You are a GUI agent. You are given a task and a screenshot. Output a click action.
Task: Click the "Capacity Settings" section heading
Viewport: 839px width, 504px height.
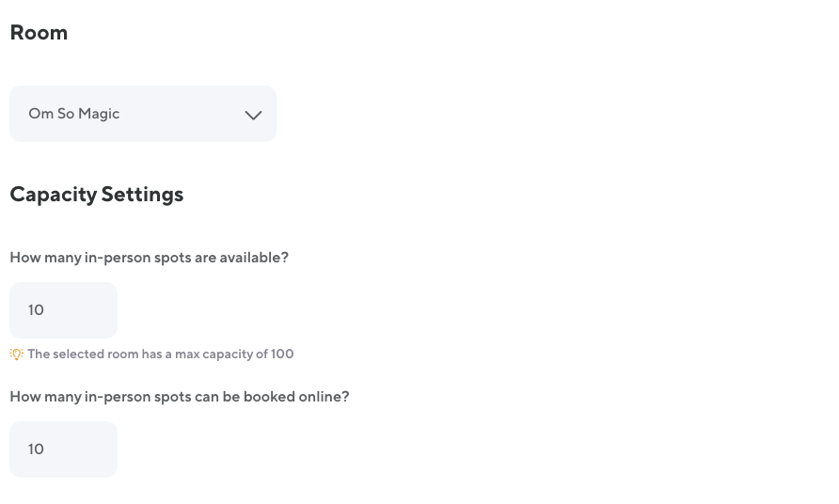tap(96, 195)
